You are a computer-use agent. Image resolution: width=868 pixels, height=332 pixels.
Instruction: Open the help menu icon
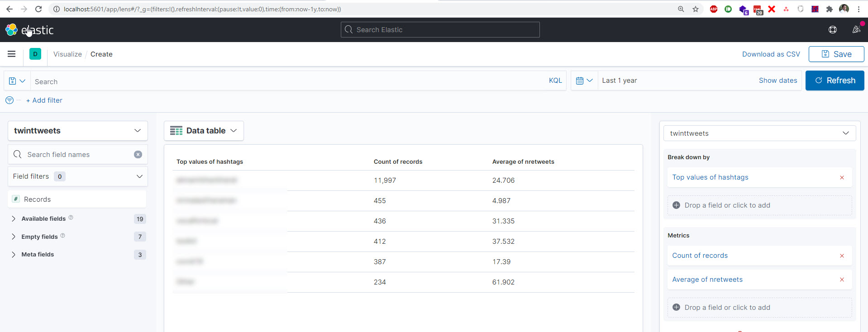[x=832, y=30]
